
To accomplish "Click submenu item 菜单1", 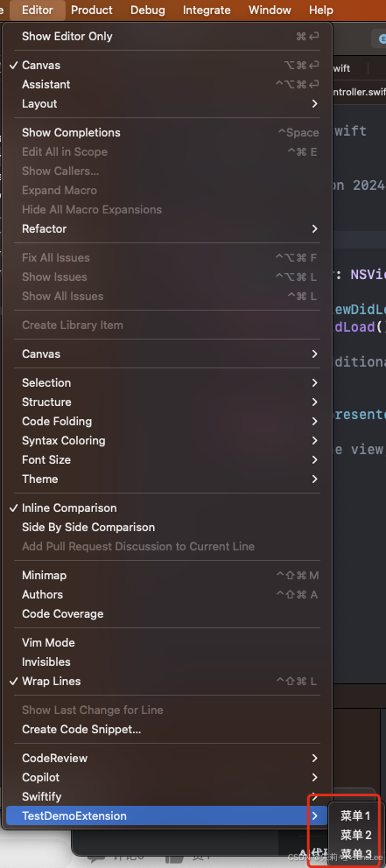I will coord(355,816).
